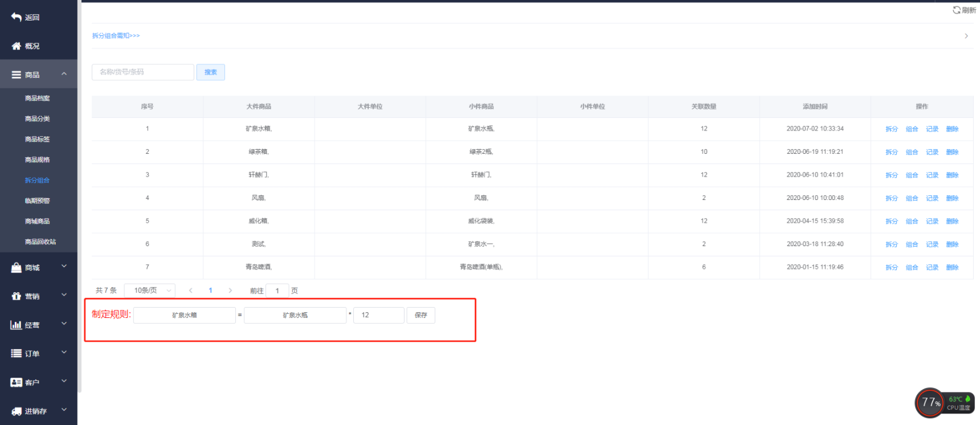Open 商品标签 submenu item
Screen dimensions: 980x425
click(x=38, y=140)
